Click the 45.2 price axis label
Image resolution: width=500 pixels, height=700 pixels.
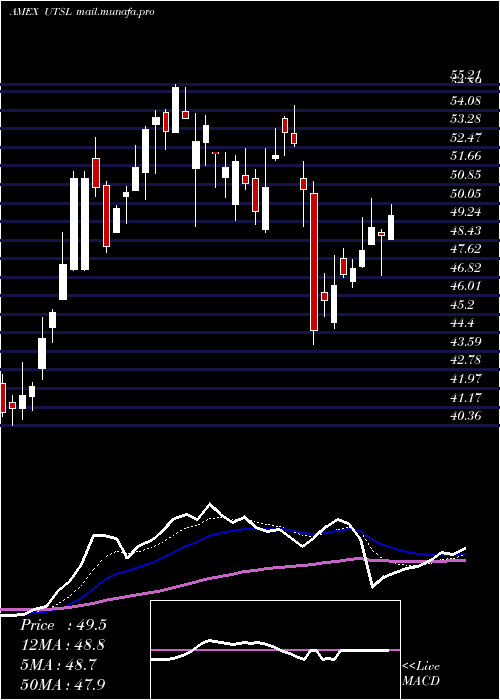[x=462, y=305]
